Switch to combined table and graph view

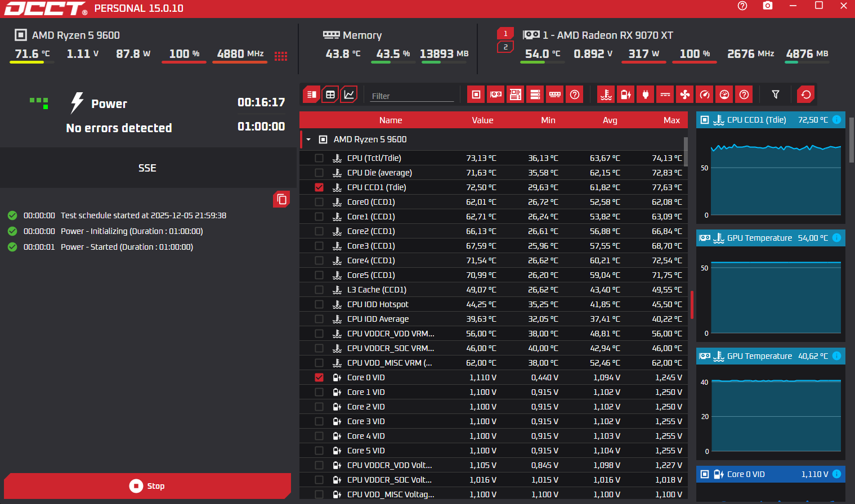click(311, 94)
